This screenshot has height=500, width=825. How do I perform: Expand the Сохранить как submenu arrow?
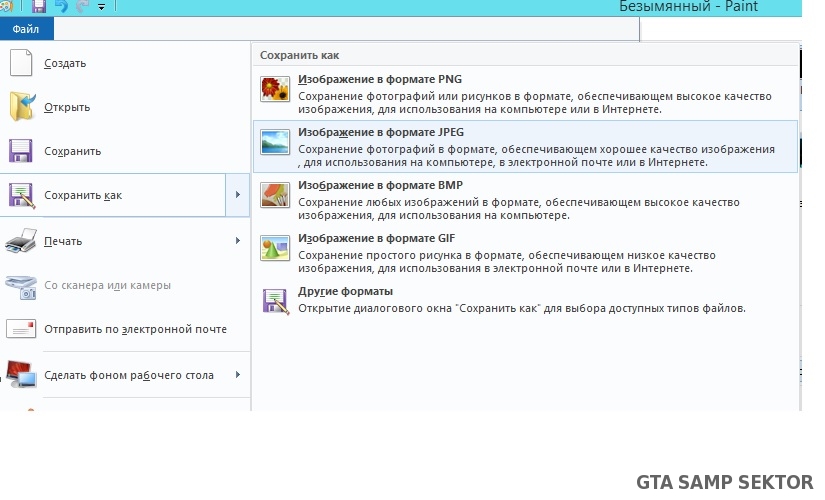[238, 195]
